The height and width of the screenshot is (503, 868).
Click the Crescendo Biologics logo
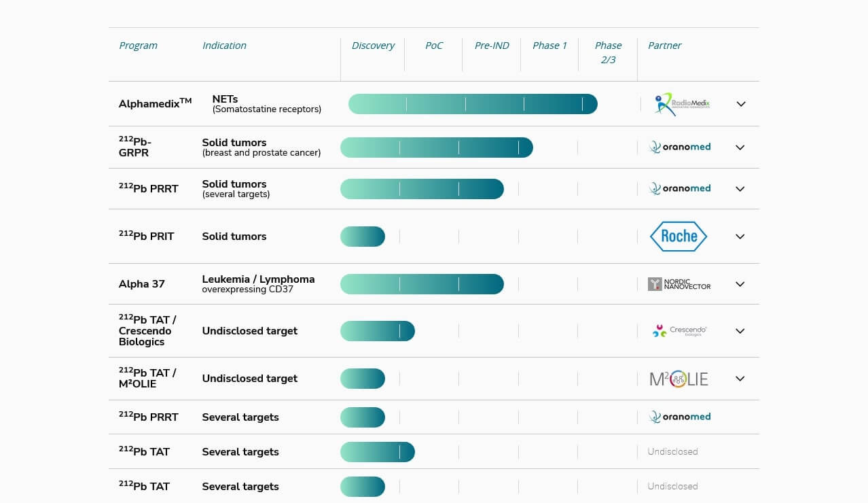[679, 331]
